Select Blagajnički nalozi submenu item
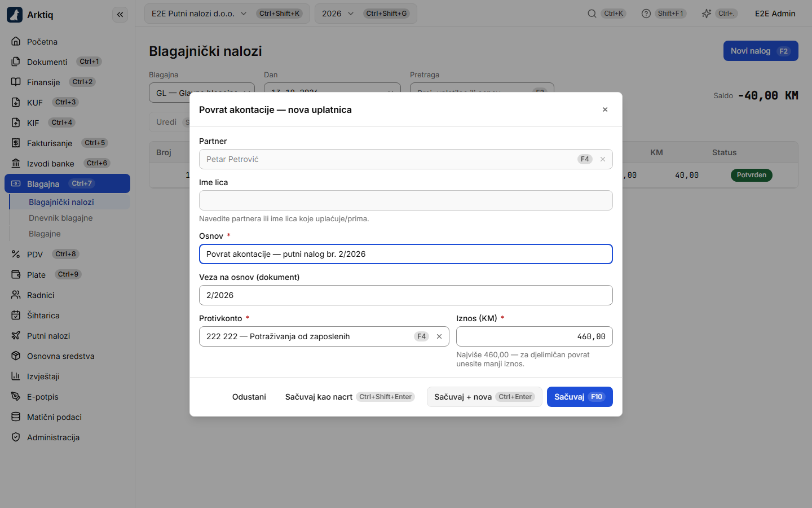The image size is (812, 508). pos(70,202)
